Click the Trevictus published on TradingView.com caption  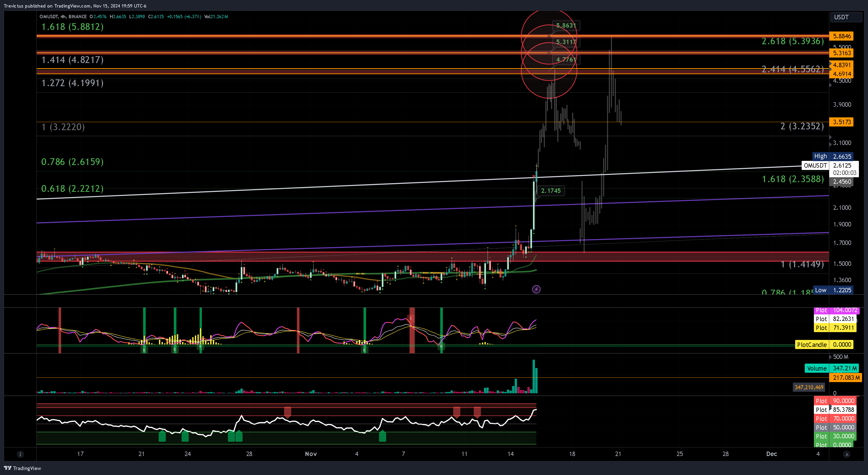tap(75, 6)
